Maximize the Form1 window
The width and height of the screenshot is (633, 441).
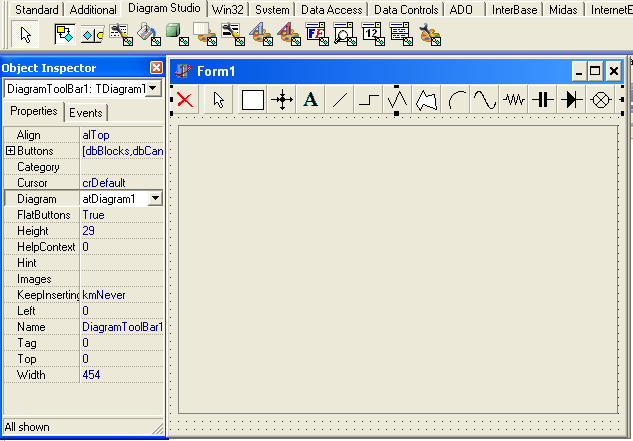click(595, 71)
